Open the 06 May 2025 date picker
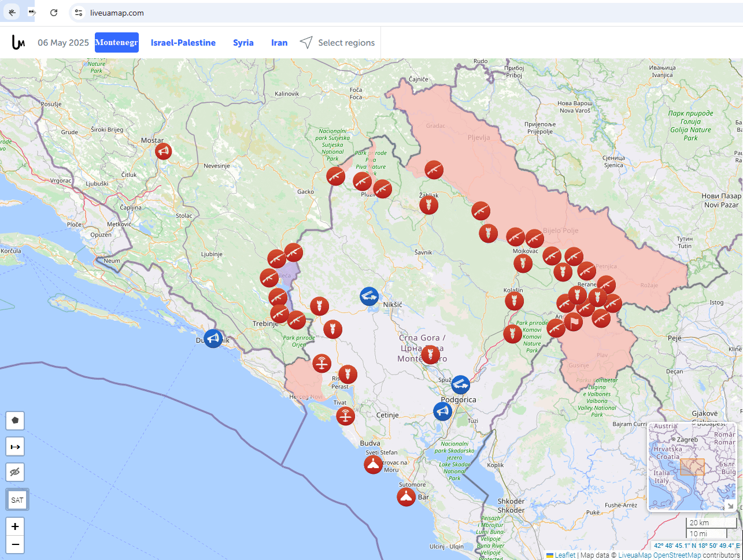The height and width of the screenshot is (560, 743). tap(63, 43)
